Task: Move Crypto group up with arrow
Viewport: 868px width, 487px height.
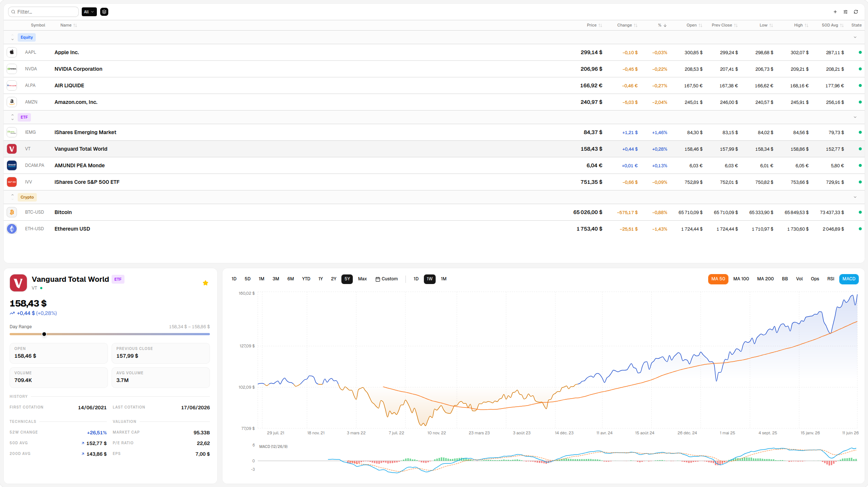Action: 13,195
